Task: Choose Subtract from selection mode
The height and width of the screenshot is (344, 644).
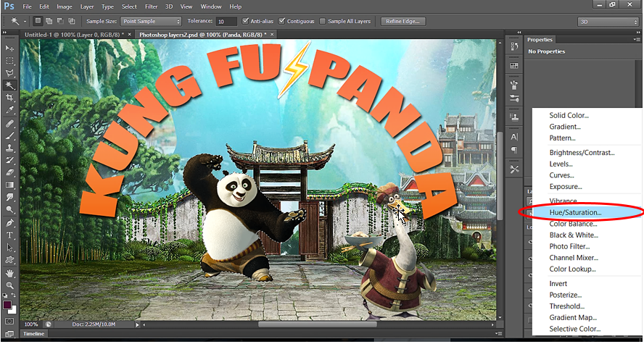Action: click(60, 21)
